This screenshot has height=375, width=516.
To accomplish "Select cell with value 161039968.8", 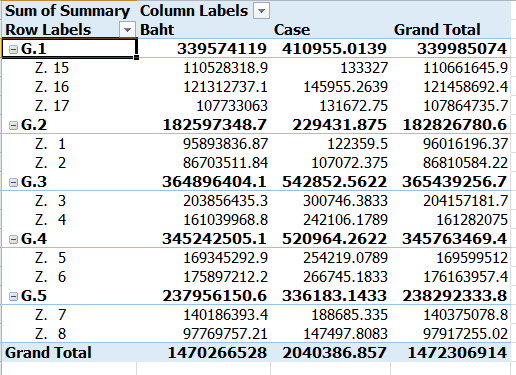I will 226,220.
